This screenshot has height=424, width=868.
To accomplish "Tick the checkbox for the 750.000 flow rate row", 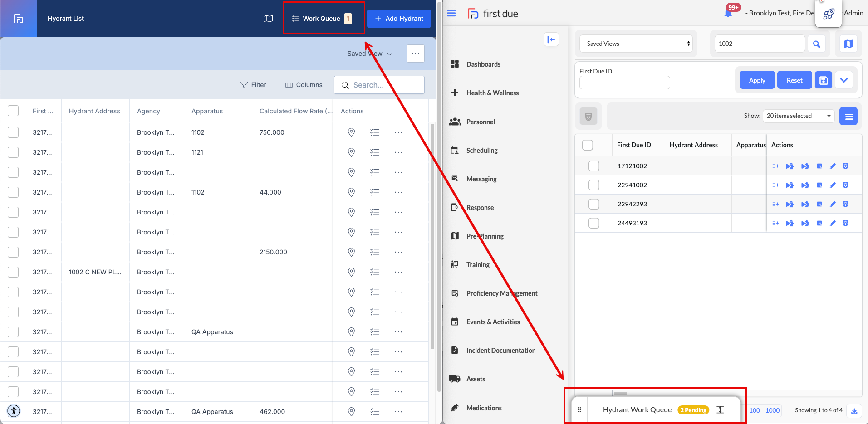I will click(13, 132).
